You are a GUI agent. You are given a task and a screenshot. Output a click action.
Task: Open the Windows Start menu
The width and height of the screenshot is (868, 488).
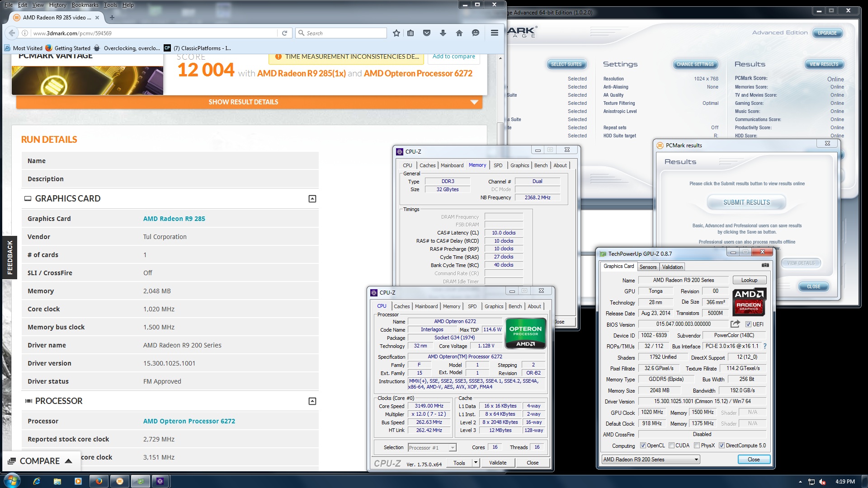click(x=12, y=481)
